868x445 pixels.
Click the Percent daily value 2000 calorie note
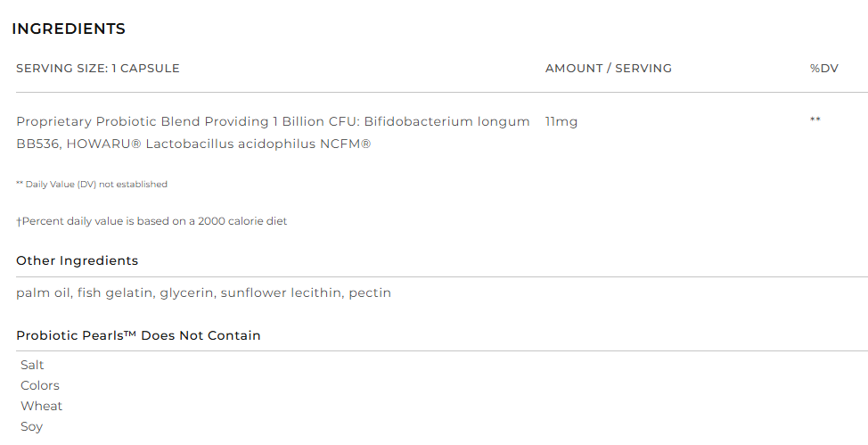[151, 221]
